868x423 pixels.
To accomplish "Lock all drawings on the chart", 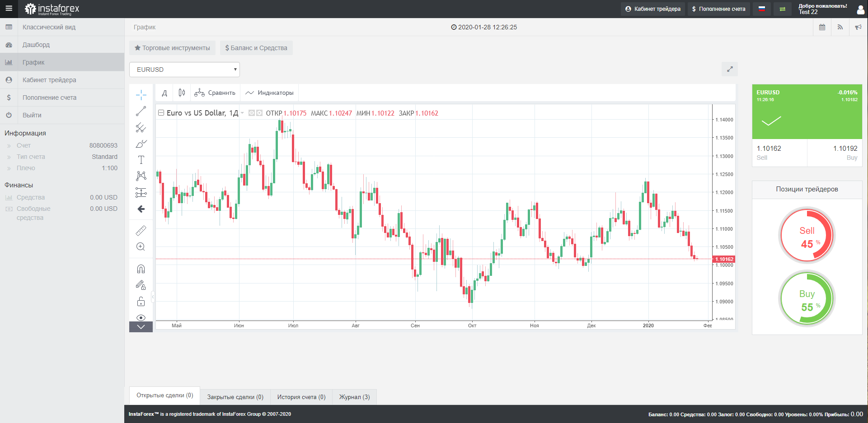I will (141, 301).
